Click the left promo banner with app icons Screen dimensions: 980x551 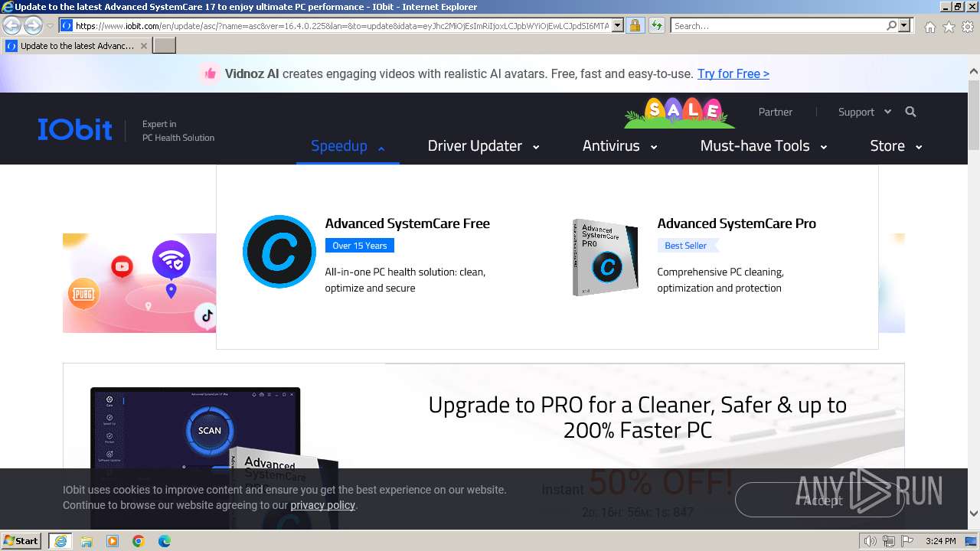click(139, 283)
